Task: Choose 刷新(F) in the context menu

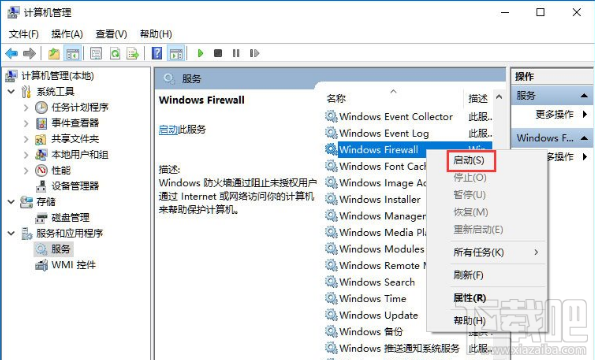Action: click(469, 275)
